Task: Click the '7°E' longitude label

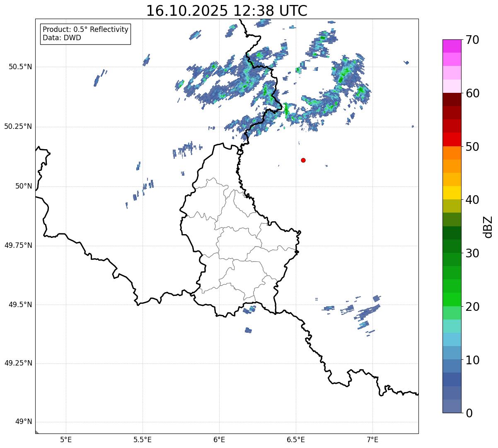Action: coord(372,440)
